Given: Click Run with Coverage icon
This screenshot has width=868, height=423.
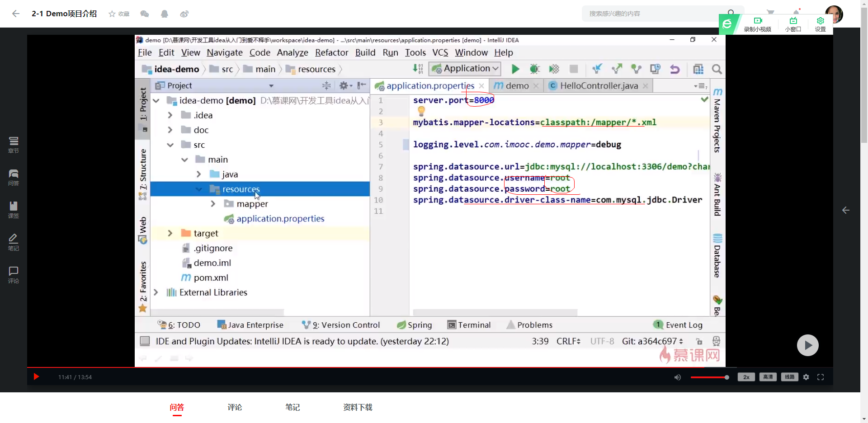Looking at the screenshot, I should (x=554, y=69).
